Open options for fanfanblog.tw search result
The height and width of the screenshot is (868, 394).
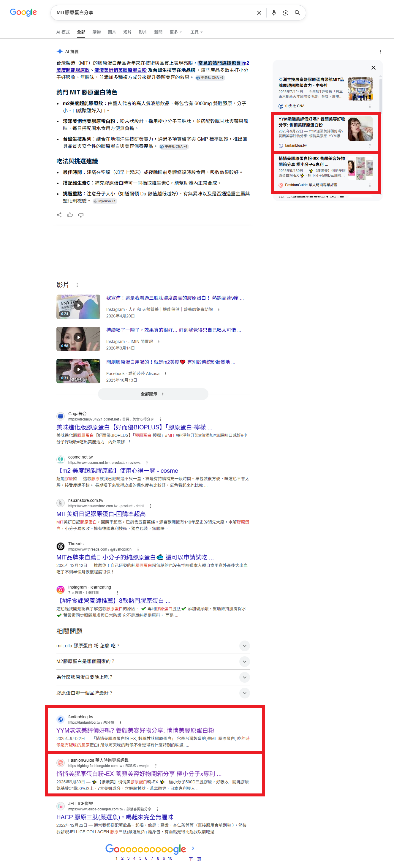point(120,722)
